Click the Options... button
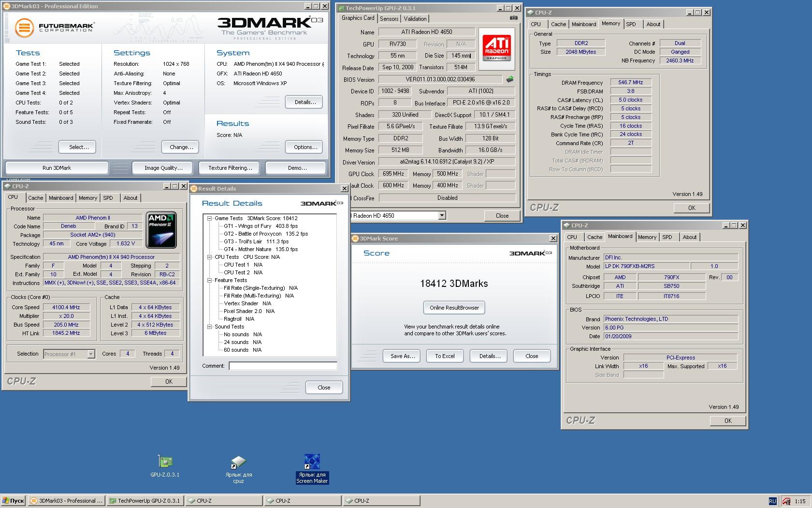Viewport: 812px width, 508px height. coord(305,147)
